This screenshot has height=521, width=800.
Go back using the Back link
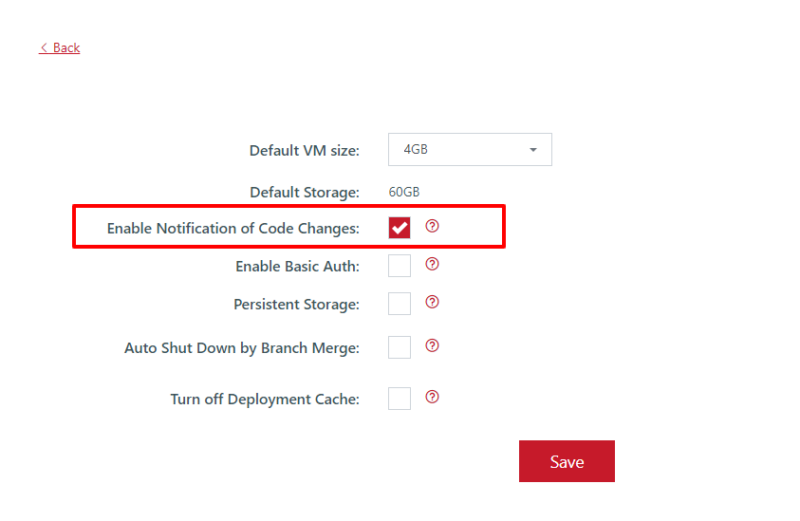point(60,47)
